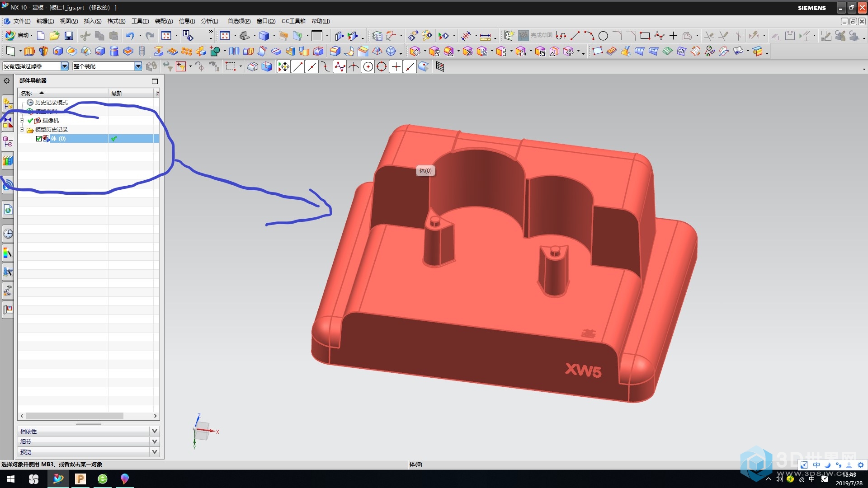Viewport: 868px width, 488px height.
Task: Save the part with the floppy icon
Action: coord(69,36)
